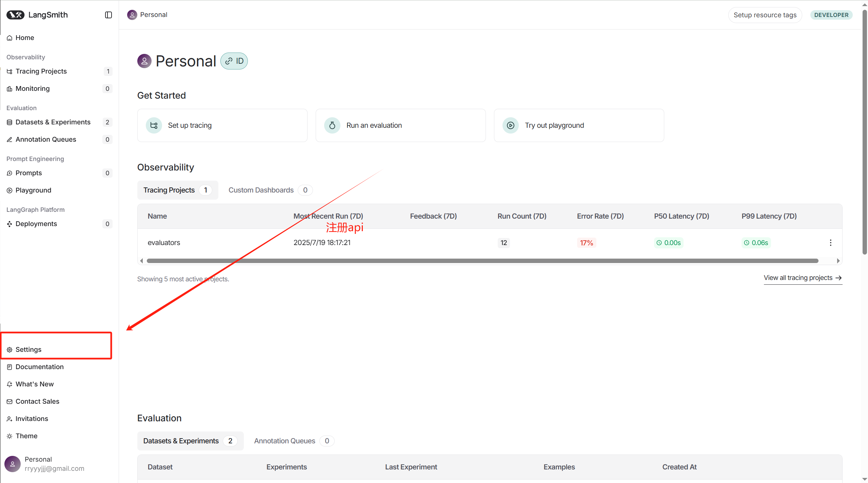Click the page vertical scrollbar
The width and height of the screenshot is (868, 483).
(x=865, y=132)
